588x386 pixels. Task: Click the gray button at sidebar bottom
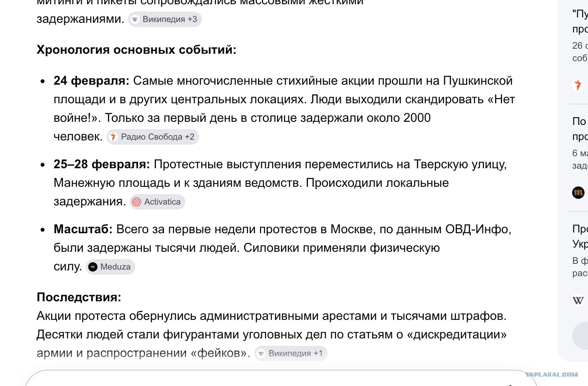(580, 336)
